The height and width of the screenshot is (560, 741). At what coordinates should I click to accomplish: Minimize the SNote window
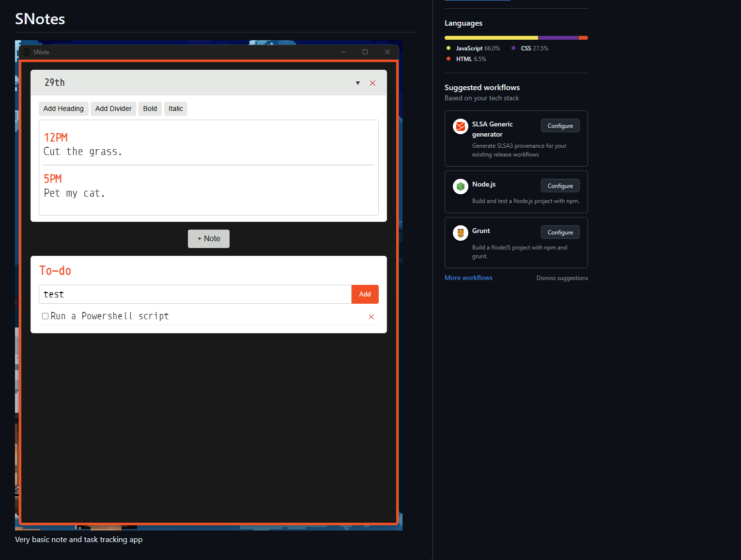click(x=343, y=52)
